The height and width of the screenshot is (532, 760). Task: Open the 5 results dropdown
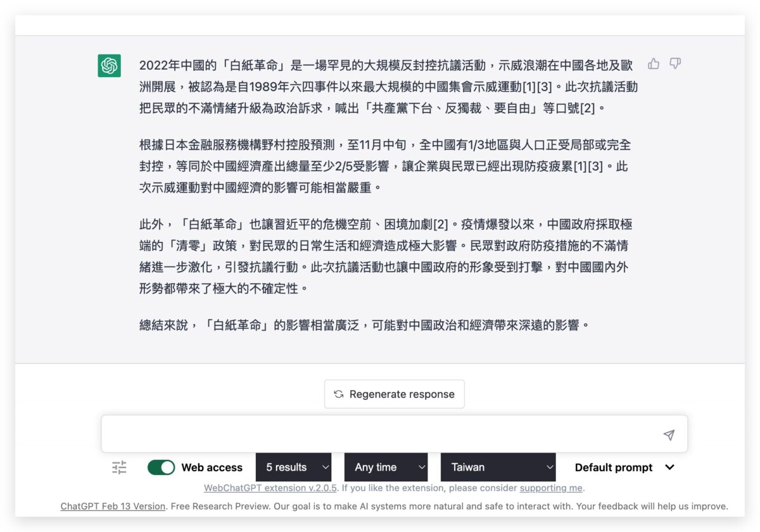pos(293,467)
